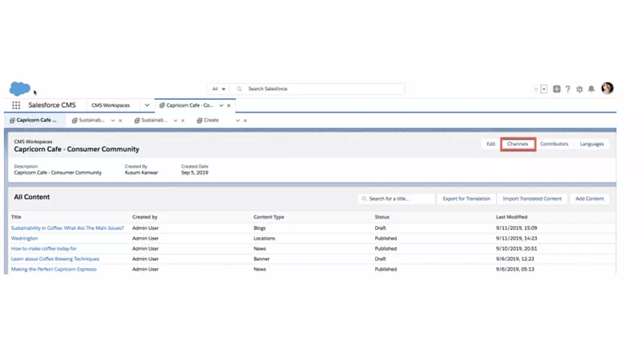Open the first Sustainab... subtab chevron
Image resolution: width=644 pixels, height=362 pixels.
click(x=113, y=121)
